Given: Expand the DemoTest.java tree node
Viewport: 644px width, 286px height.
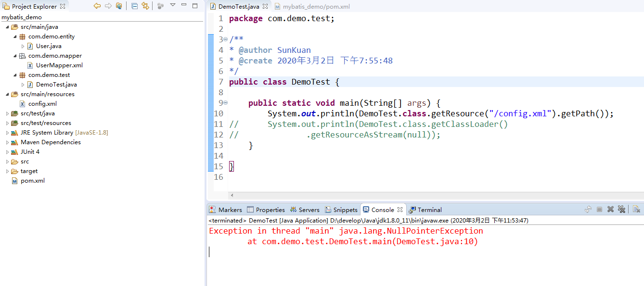Looking at the screenshot, I should 23,85.
